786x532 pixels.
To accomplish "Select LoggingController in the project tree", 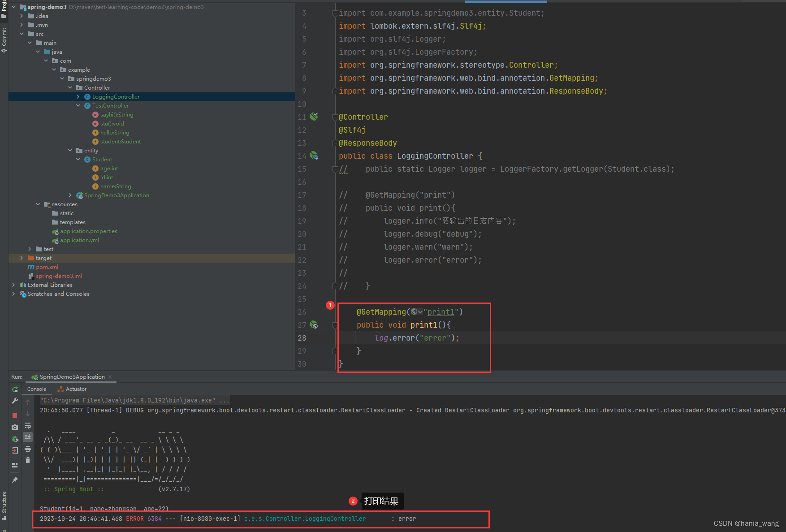I will point(116,97).
